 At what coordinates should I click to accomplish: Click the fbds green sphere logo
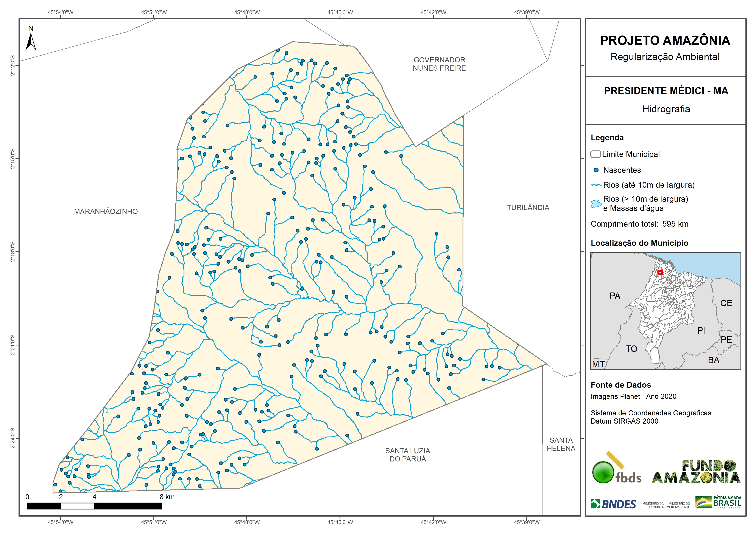[603, 472]
